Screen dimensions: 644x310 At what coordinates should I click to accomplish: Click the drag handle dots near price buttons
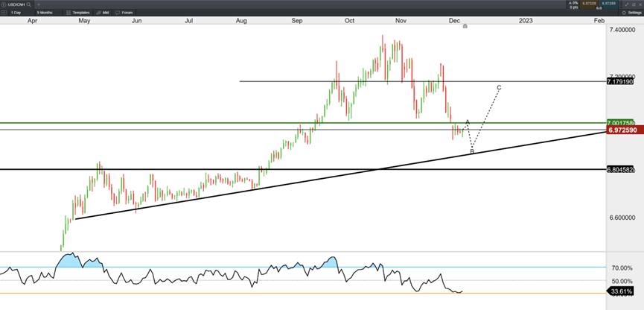(621, 4)
